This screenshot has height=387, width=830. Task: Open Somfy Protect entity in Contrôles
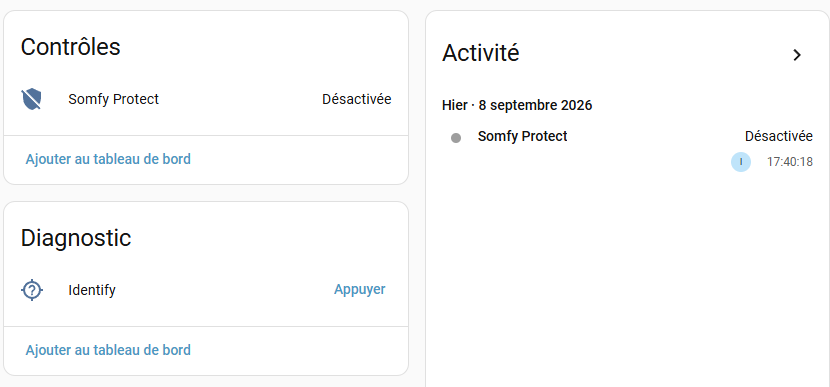(113, 99)
